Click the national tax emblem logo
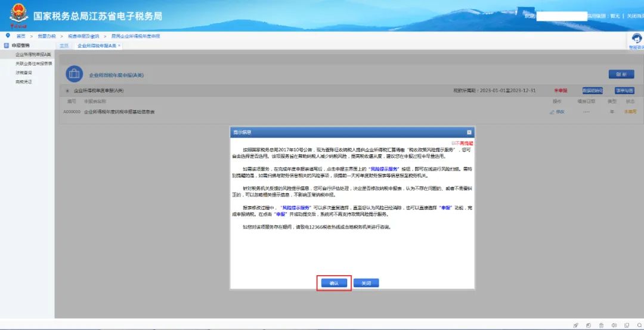Screen dimensions: 644x330 pyautogui.click(x=19, y=15)
